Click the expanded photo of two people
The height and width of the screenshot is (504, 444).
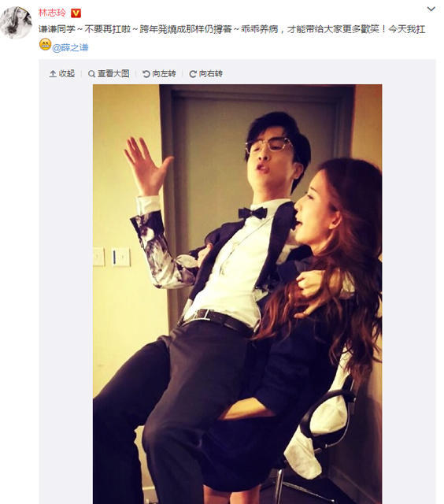[x=238, y=294]
